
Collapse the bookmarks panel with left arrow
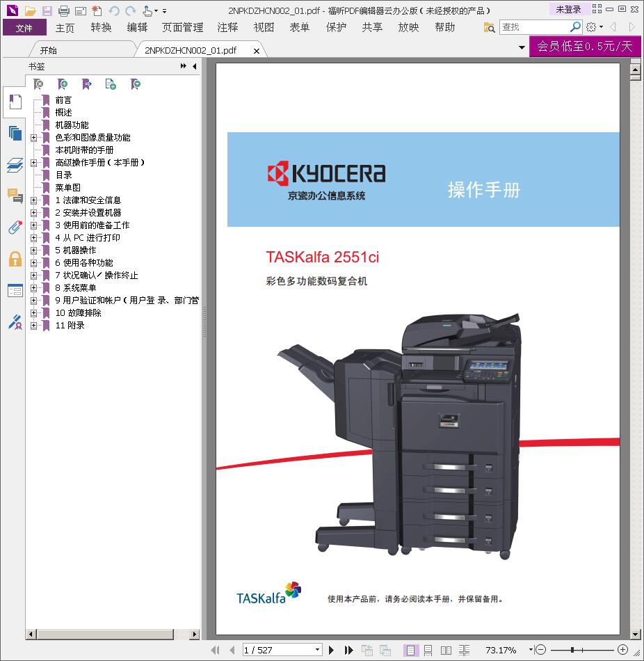click(x=194, y=66)
